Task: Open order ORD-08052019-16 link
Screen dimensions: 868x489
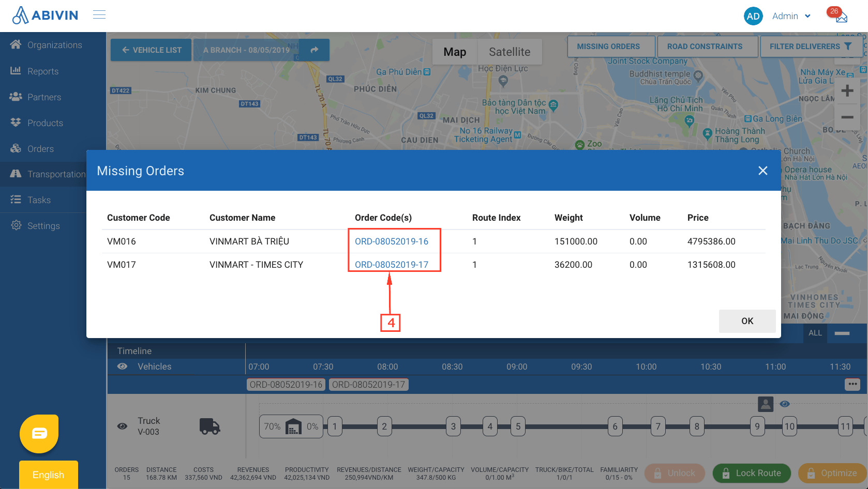Action: tap(392, 241)
